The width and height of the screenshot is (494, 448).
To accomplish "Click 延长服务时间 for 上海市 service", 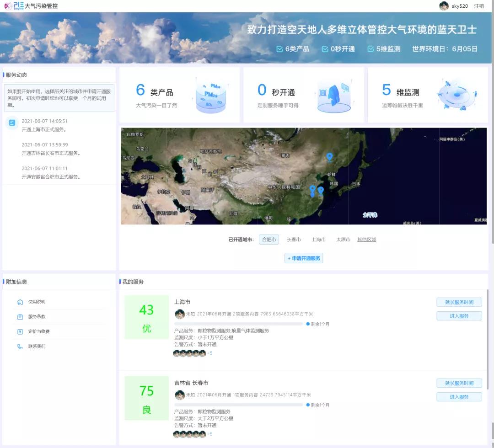I will tap(459, 302).
